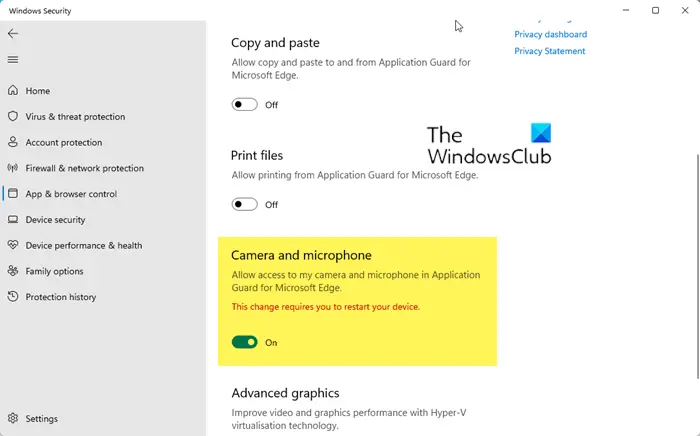Go to Family options label
This screenshot has height=436, width=700.
click(54, 271)
